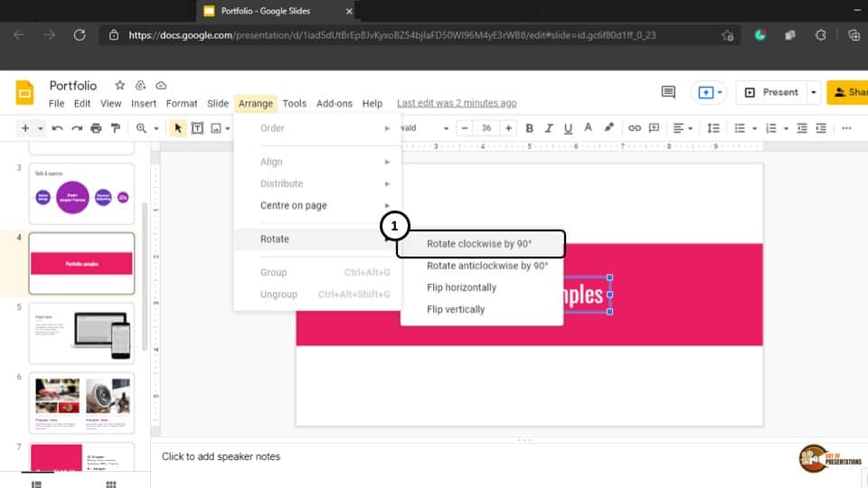This screenshot has width=868, height=488.
Task: Open the zoom level dropdown arrow
Action: coord(156,129)
